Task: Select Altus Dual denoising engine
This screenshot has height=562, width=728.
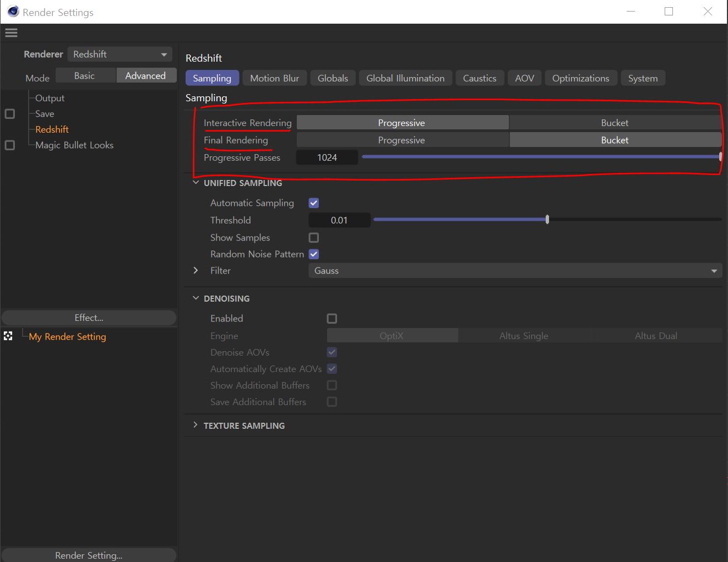Action: coord(656,336)
